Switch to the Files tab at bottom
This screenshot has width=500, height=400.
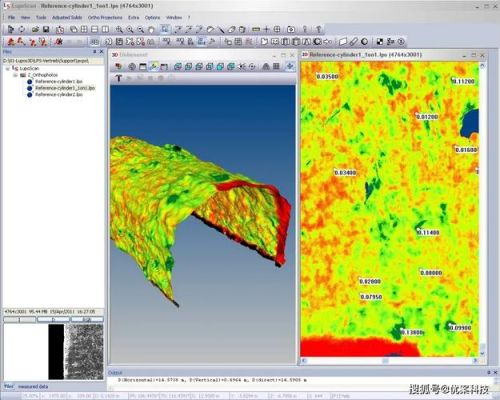(9, 387)
